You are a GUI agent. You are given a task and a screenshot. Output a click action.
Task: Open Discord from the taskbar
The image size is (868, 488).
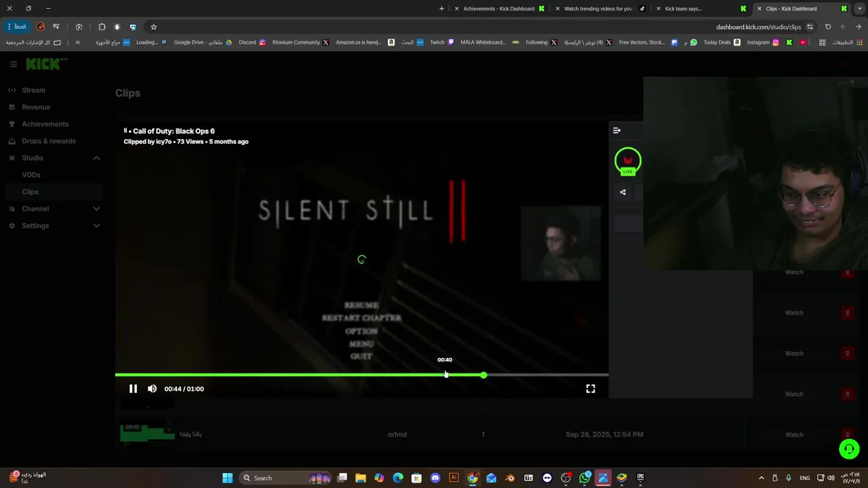click(435, 478)
